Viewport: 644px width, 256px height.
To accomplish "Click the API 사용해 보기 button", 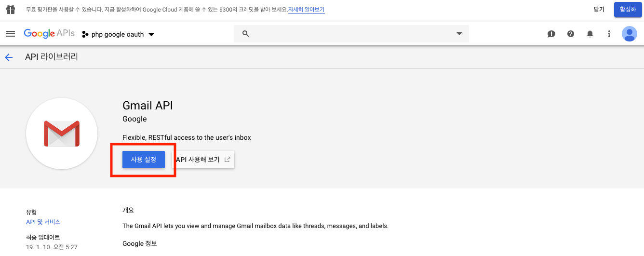I will [x=203, y=160].
